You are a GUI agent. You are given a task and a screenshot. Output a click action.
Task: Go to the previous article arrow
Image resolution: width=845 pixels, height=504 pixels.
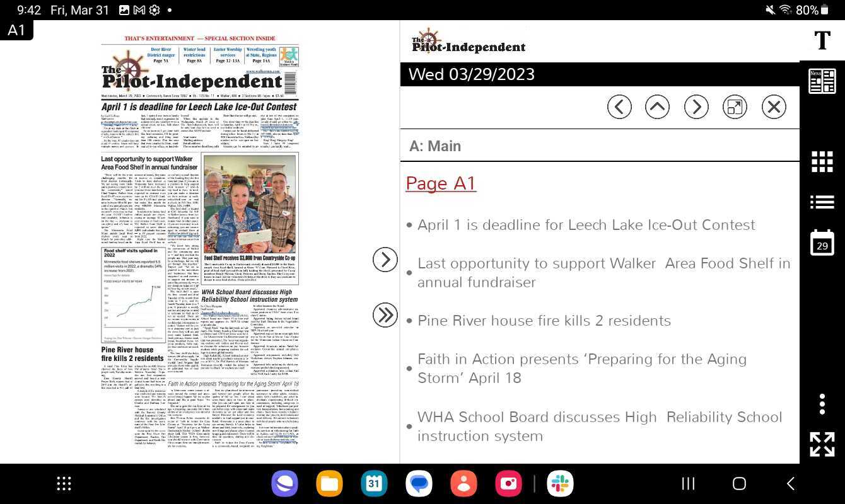tap(619, 107)
